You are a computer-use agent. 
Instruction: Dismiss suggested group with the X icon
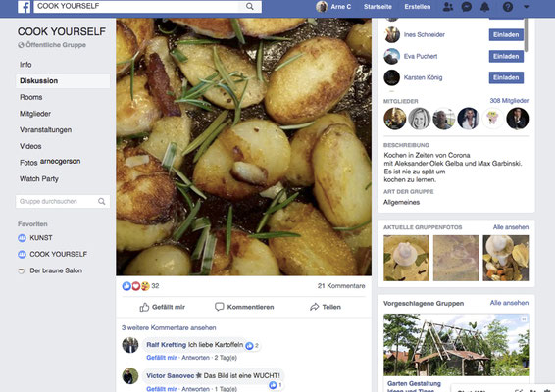point(524,319)
